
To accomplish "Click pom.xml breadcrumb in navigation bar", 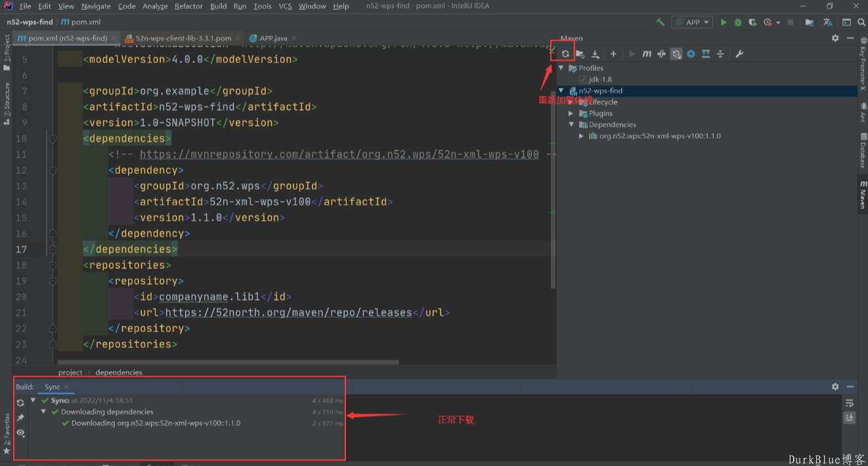I will (x=81, y=22).
